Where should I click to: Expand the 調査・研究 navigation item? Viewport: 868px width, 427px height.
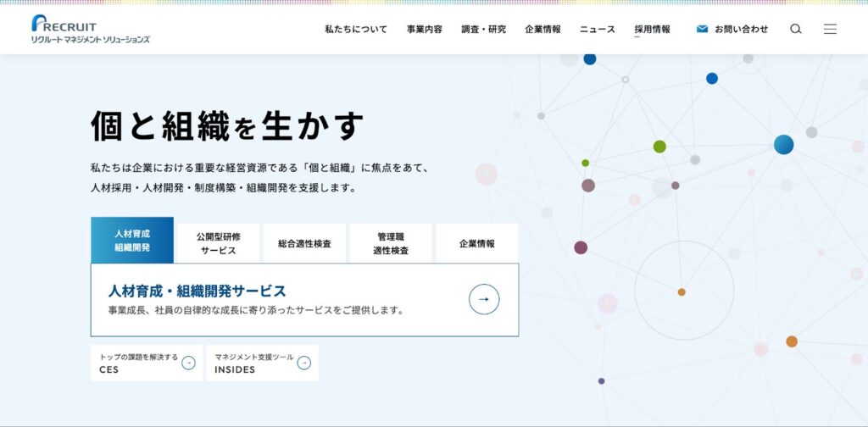click(x=484, y=29)
